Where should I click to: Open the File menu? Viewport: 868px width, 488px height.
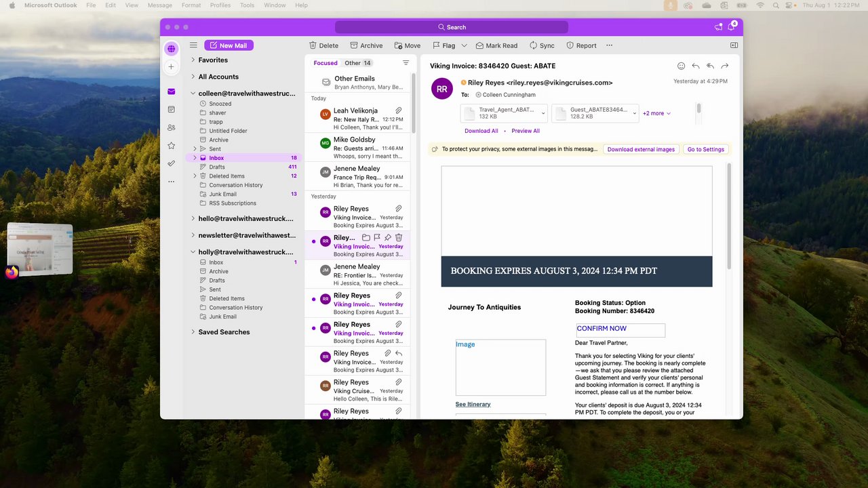(x=91, y=5)
